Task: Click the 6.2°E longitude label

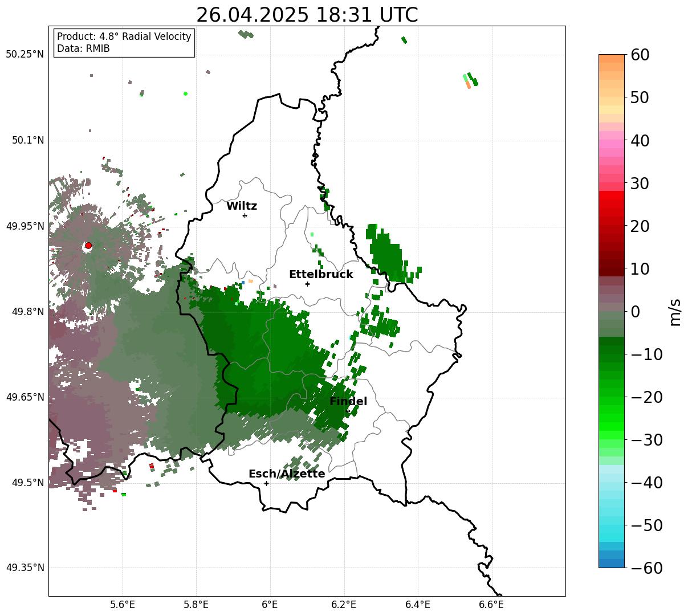Action: pos(344,605)
